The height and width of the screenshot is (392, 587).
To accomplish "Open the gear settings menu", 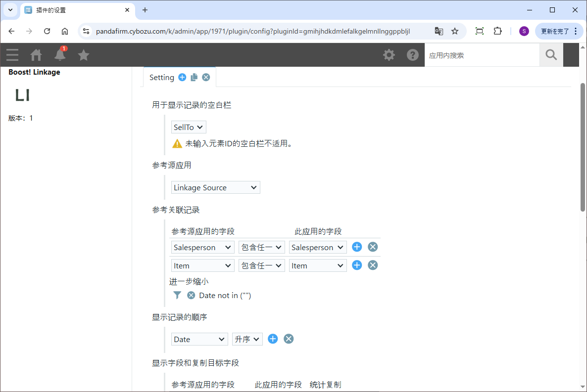I will click(389, 55).
